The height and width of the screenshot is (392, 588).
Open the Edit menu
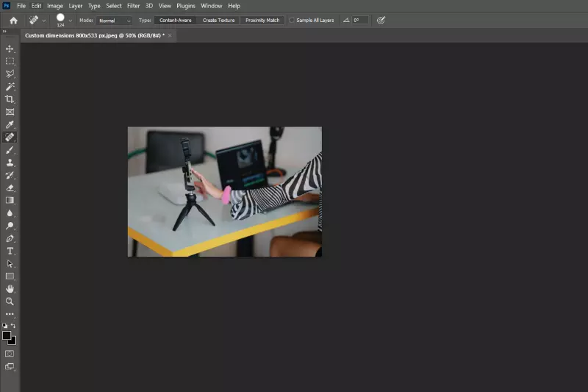pyautogui.click(x=36, y=6)
